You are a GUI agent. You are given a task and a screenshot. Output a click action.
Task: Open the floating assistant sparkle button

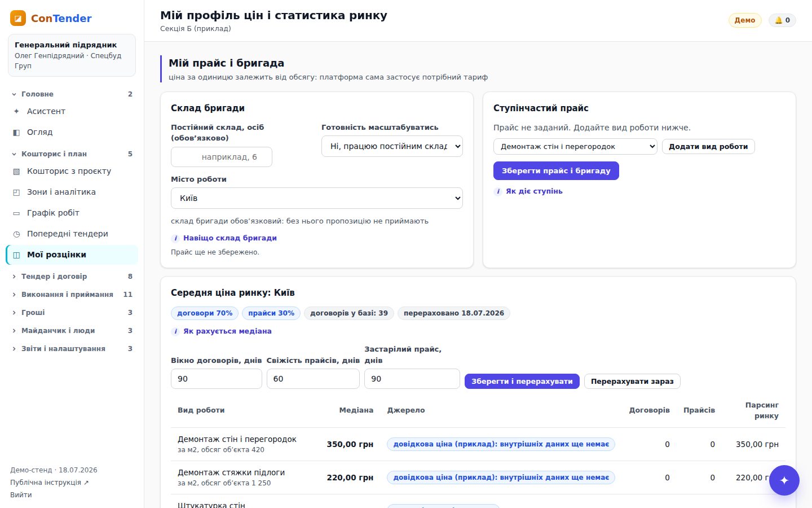tap(784, 480)
